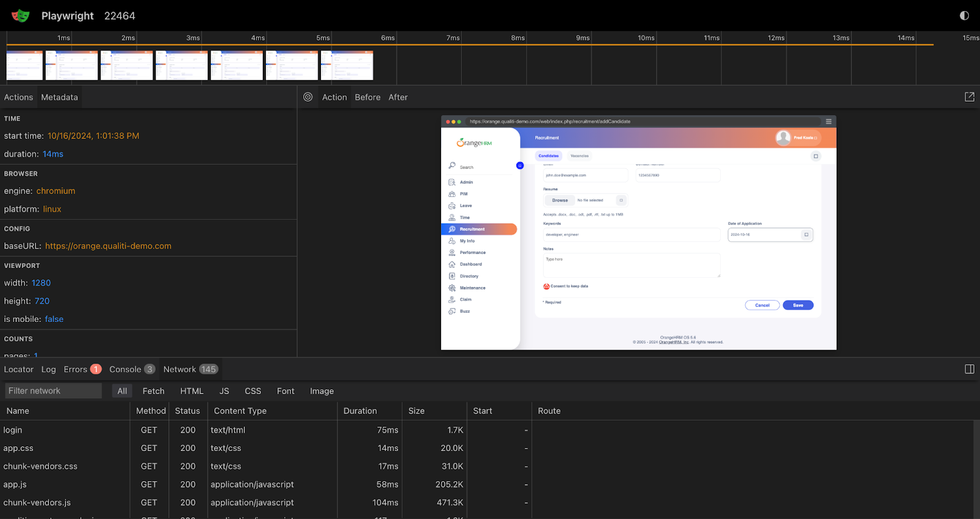Select the app.js network request row

pyautogui.click(x=487, y=484)
